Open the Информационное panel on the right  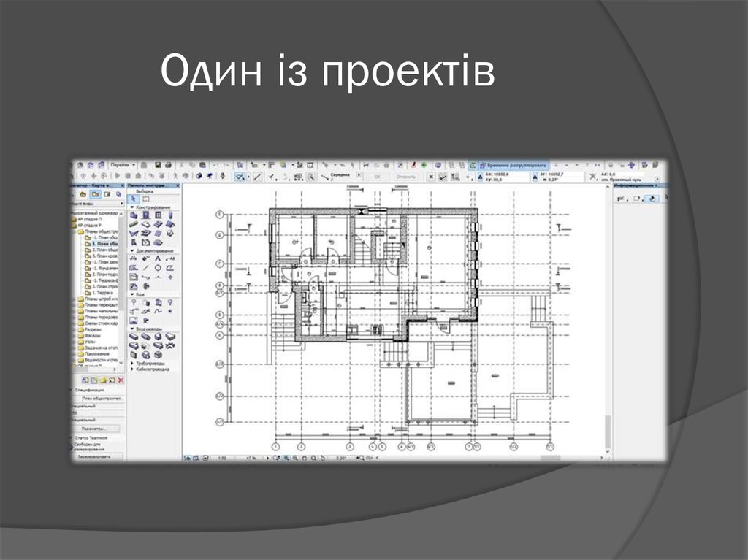click(636, 185)
